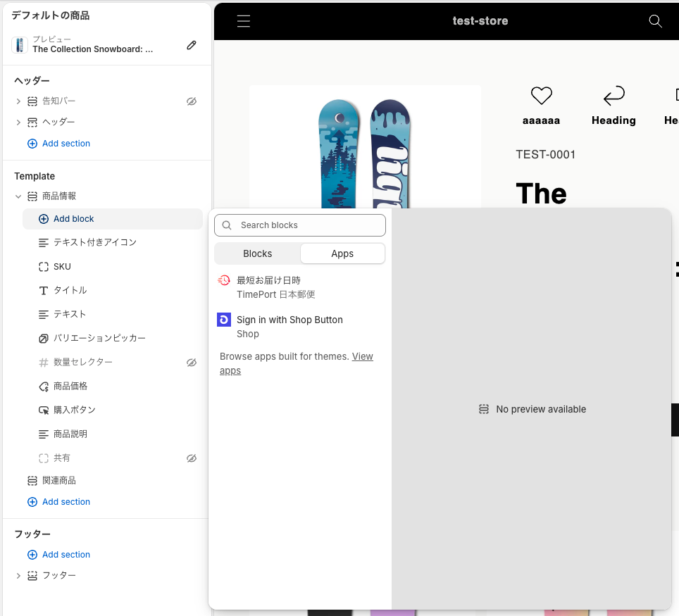Click the バリエーションピッカー block icon

pyautogui.click(x=44, y=339)
